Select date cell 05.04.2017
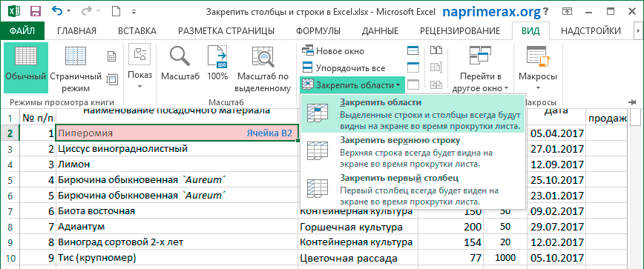Image resolution: width=644 pixels, height=269 pixels. (x=556, y=133)
